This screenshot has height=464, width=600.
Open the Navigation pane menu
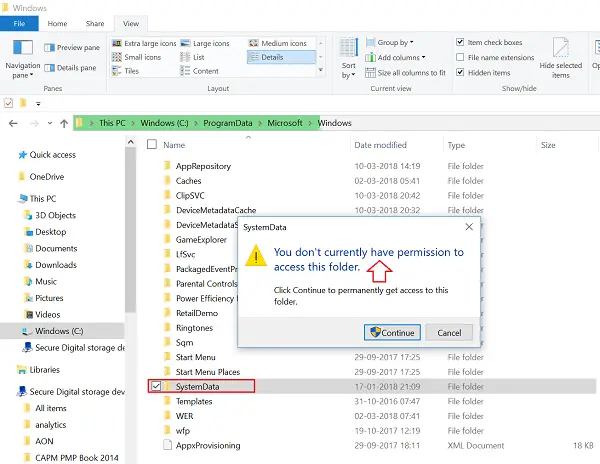[x=23, y=59]
